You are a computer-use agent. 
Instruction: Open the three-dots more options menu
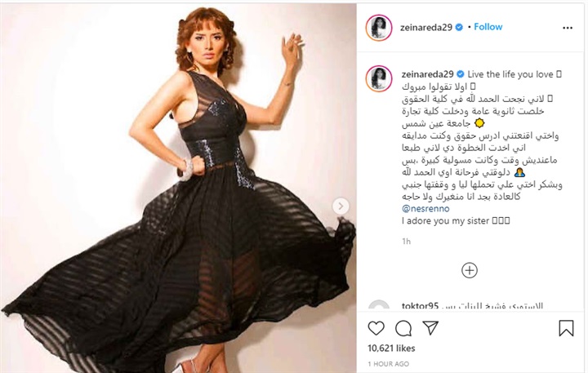tap(568, 28)
